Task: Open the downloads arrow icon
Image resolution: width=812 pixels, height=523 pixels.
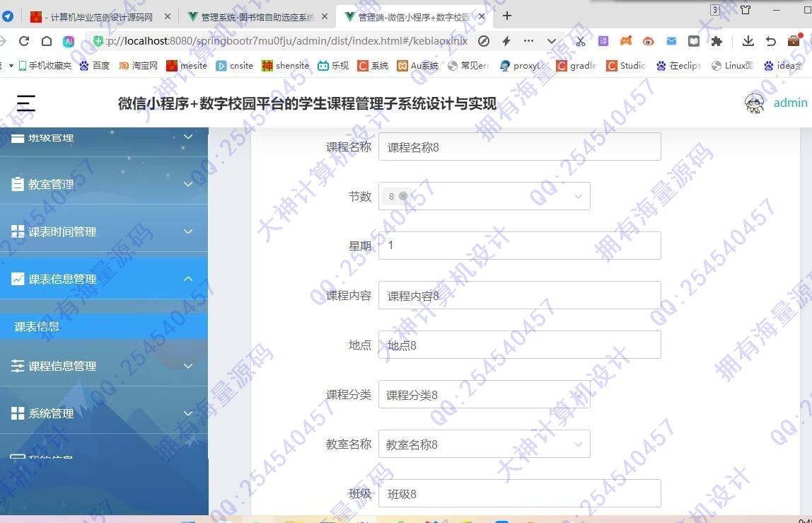Action: [748, 41]
